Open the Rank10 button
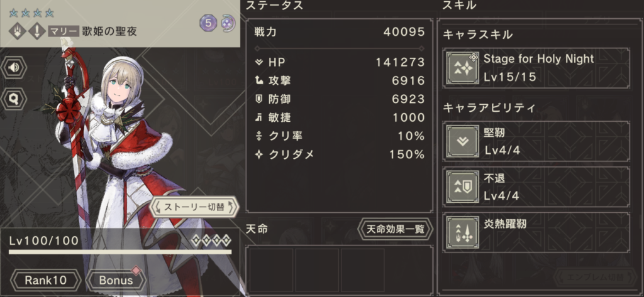 coord(45,280)
